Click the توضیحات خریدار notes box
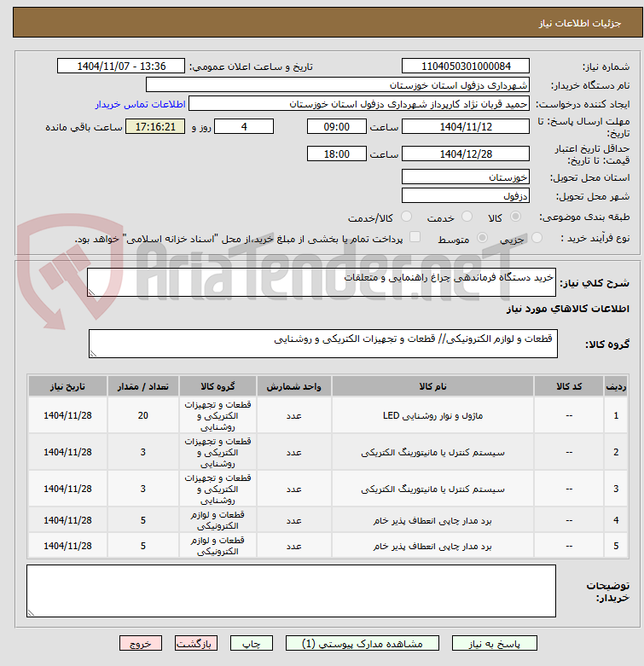 pos(291,591)
